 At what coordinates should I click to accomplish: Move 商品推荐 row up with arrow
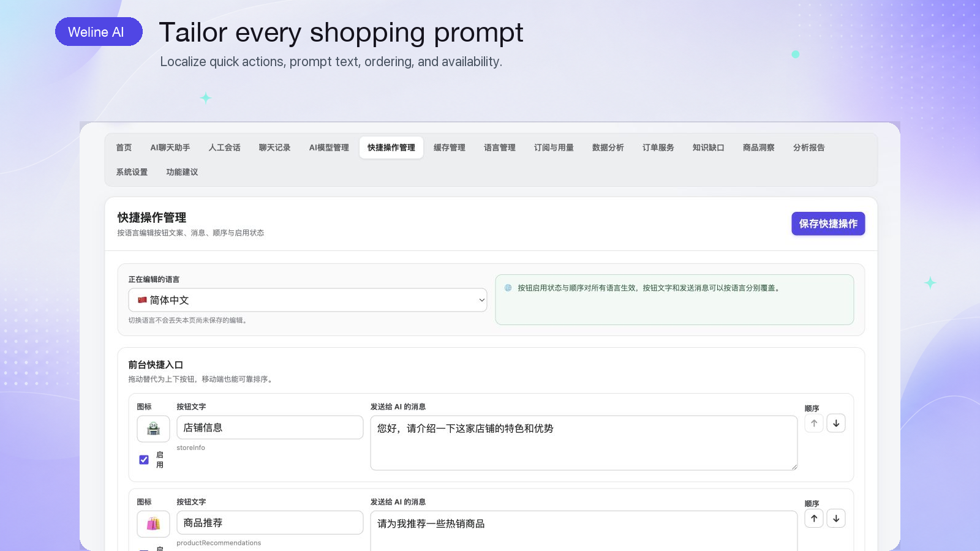[x=814, y=519]
